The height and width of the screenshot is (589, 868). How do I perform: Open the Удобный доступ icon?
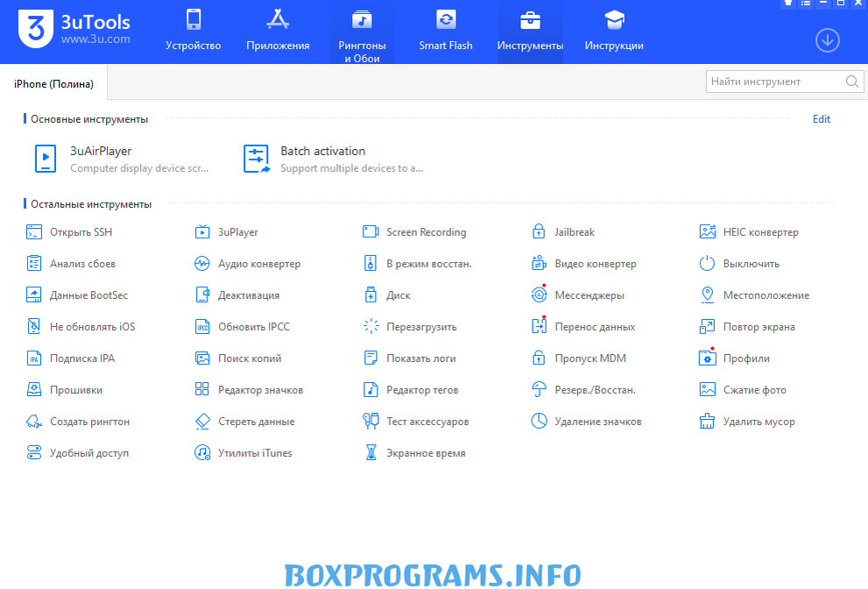(34, 453)
